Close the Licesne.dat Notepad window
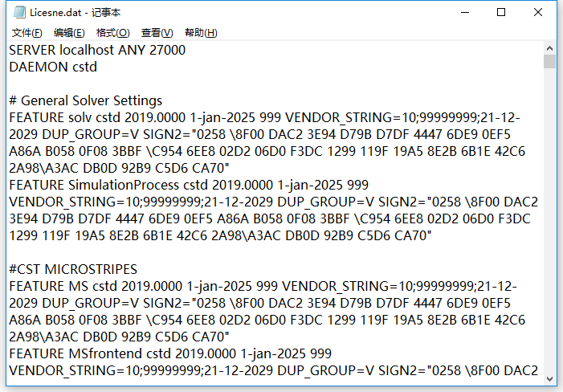The height and width of the screenshot is (392, 563). coord(538,13)
